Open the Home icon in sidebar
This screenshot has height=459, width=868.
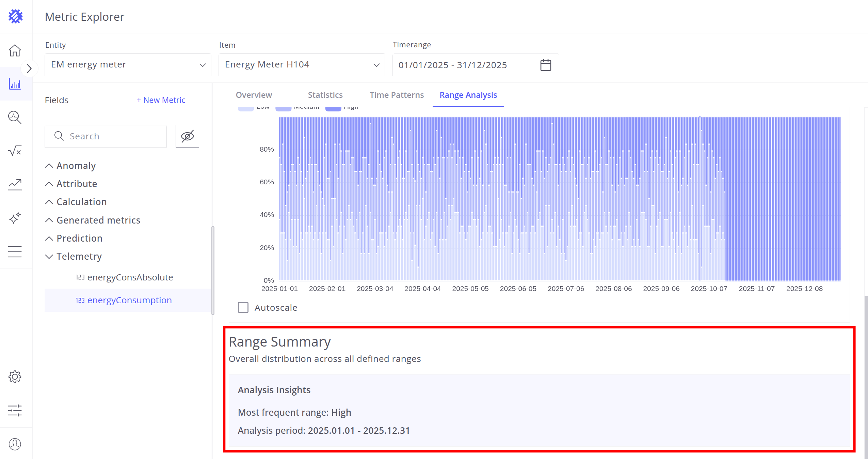coord(15,50)
